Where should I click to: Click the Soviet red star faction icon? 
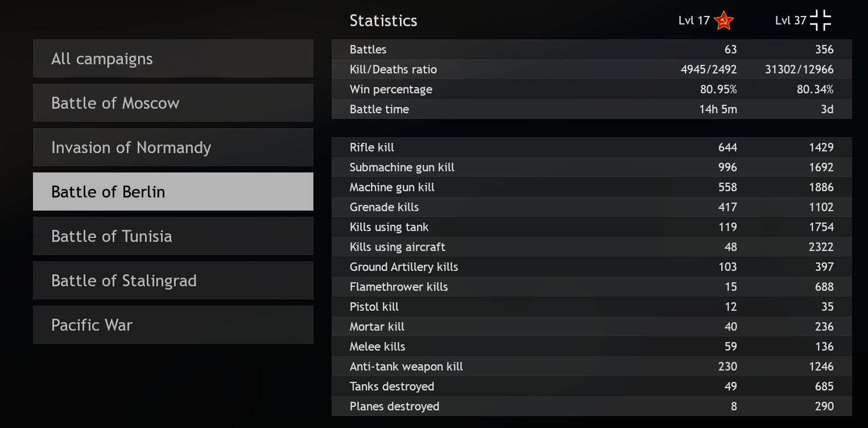tap(724, 21)
